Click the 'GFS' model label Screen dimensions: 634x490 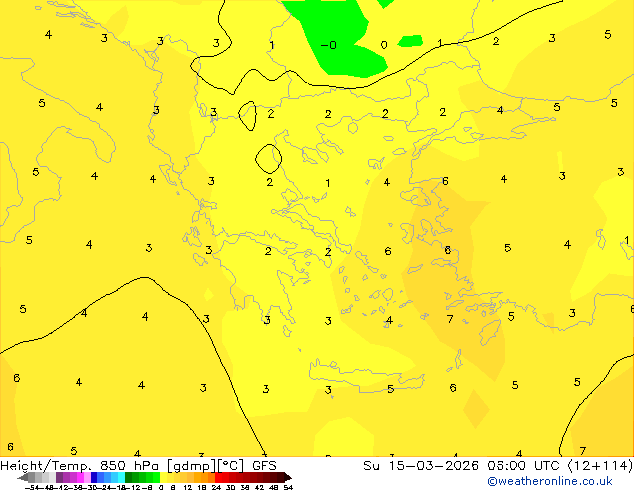point(264,466)
